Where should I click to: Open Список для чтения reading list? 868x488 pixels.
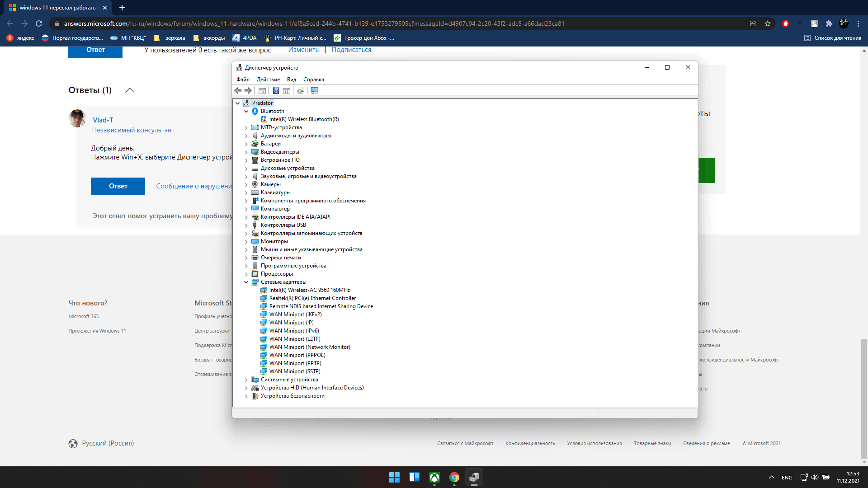pos(833,38)
